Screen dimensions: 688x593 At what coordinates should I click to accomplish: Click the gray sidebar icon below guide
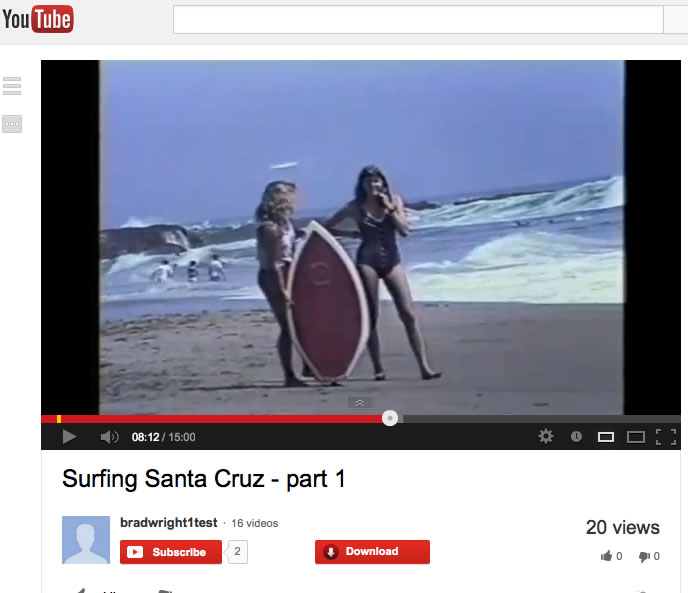pos(12,124)
